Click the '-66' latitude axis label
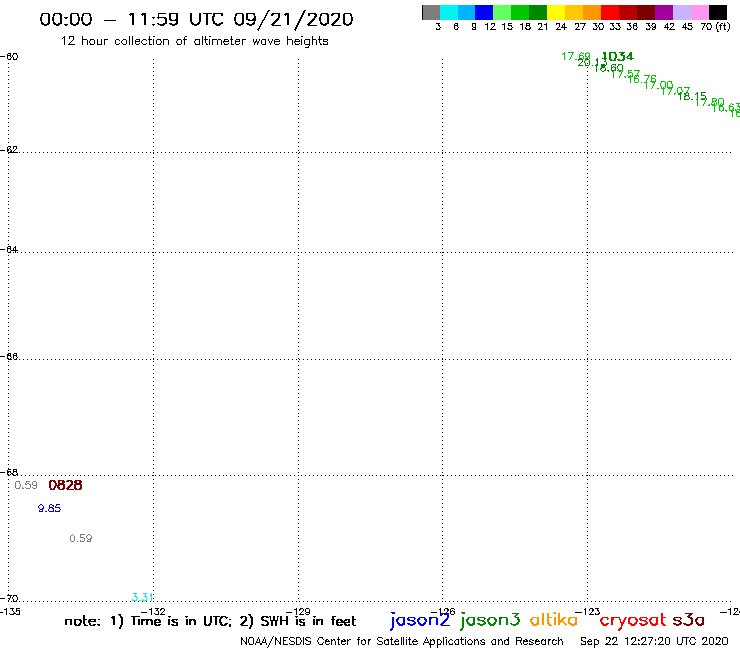The width and height of the screenshot is (740, 650). tap(9, 356)
